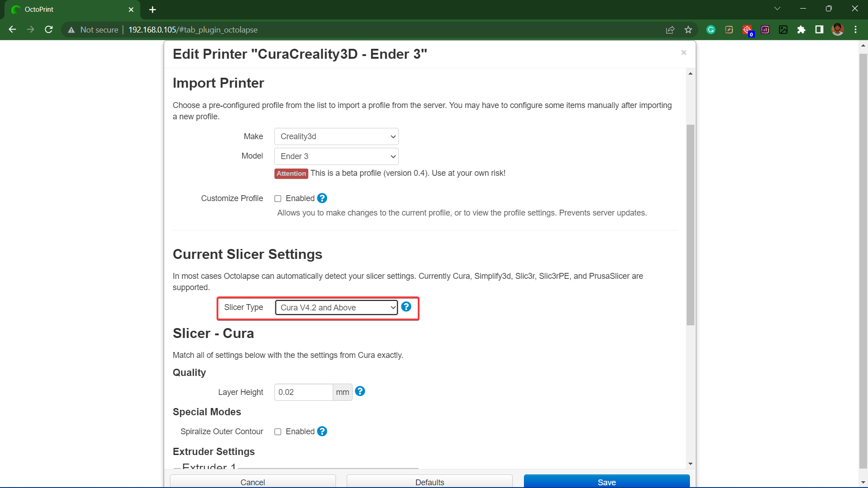The image size is (868, 488).
Task: Click the orange pencil extension icon
Action: [x=729, y=30]
